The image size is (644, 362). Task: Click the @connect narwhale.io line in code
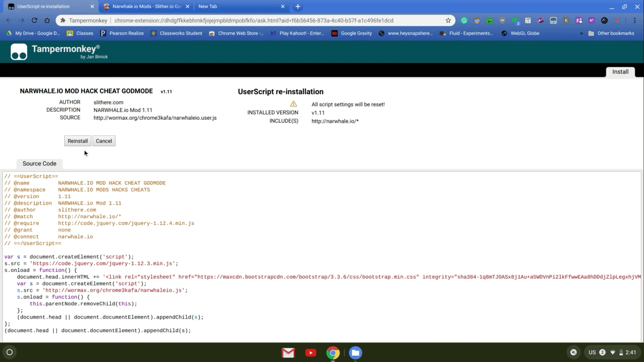tap(48, 237)
